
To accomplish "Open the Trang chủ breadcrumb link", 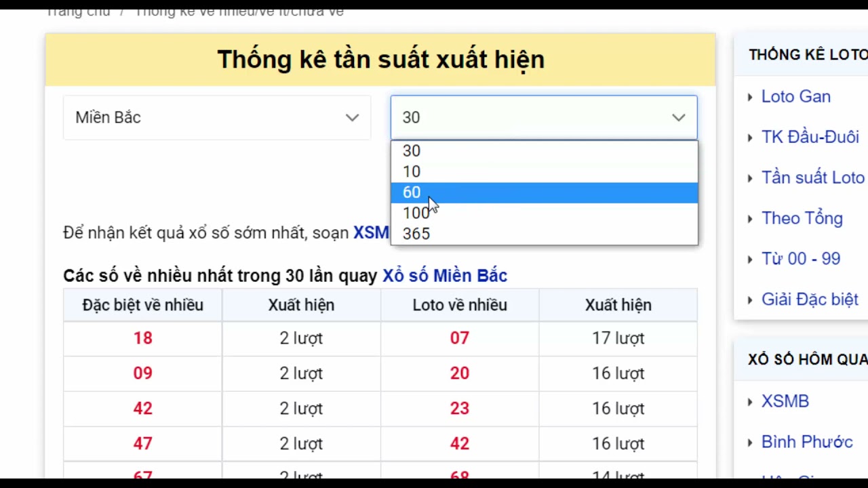I will pos(78,11).
